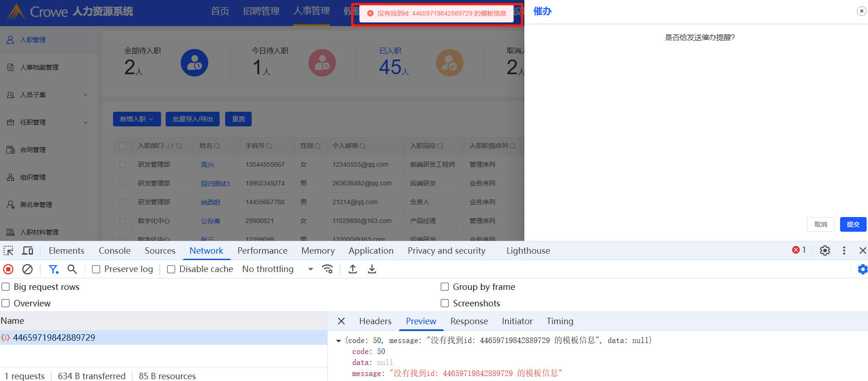The width and height of the screenshot is (868, 381).
Task: Toggle the network filter funnel icon
Action: [x=54, y=269]
